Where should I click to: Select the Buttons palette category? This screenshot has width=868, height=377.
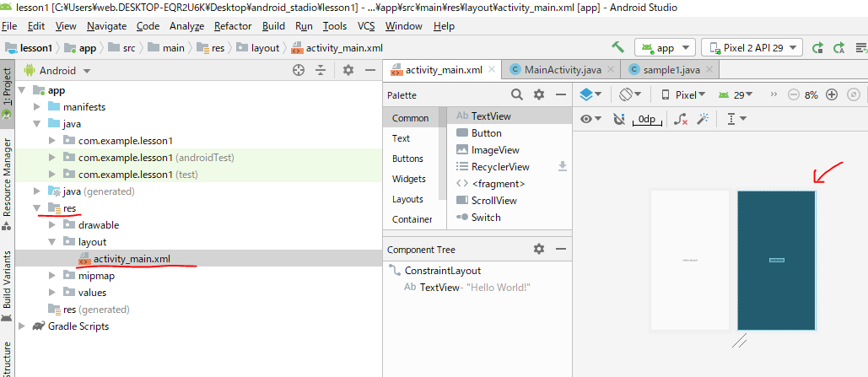(407, 159)
